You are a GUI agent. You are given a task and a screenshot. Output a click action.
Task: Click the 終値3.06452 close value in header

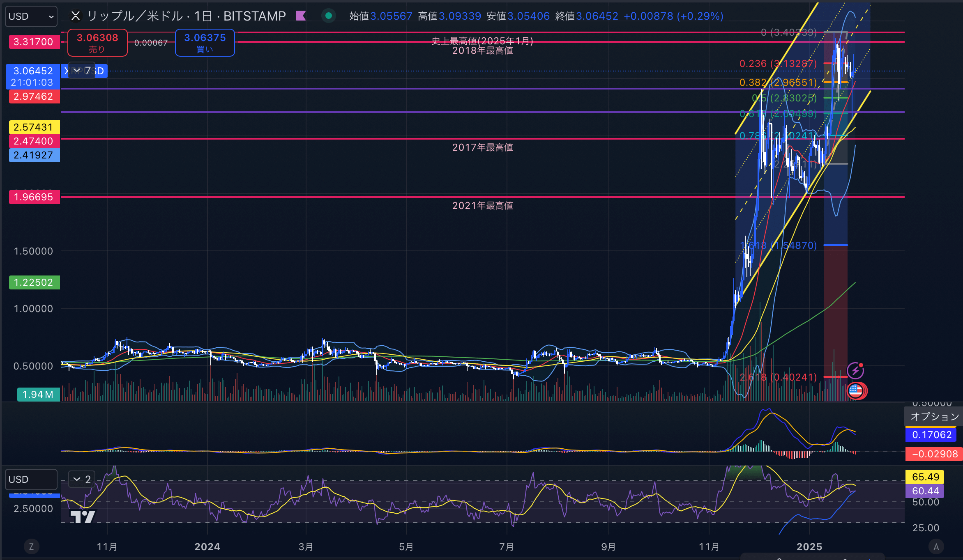587,16
